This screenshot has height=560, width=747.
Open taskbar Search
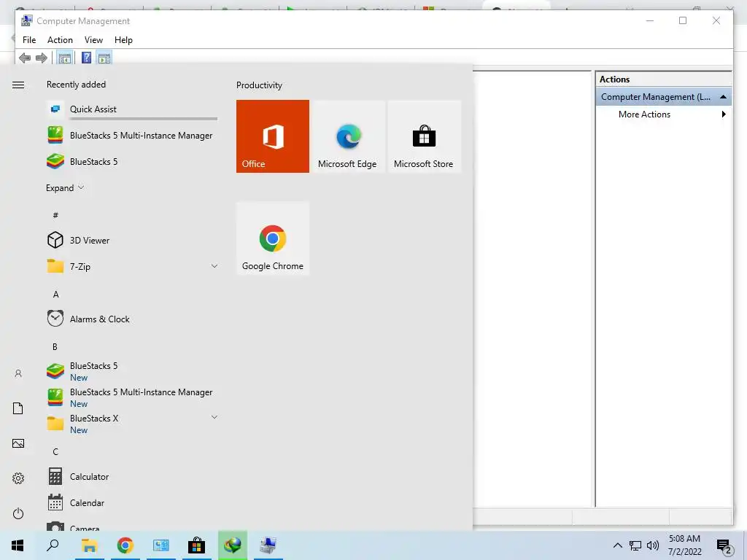pos(53,545)
